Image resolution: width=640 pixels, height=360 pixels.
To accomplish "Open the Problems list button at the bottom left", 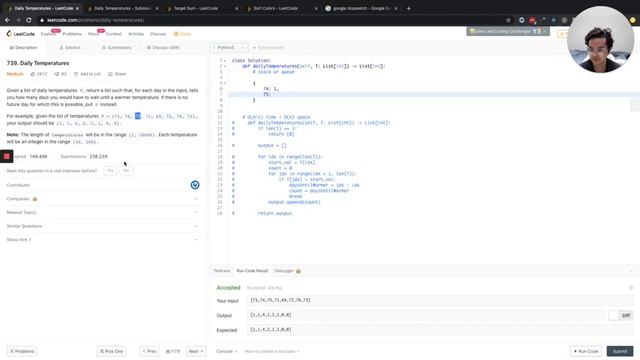I will coord(22,351).
